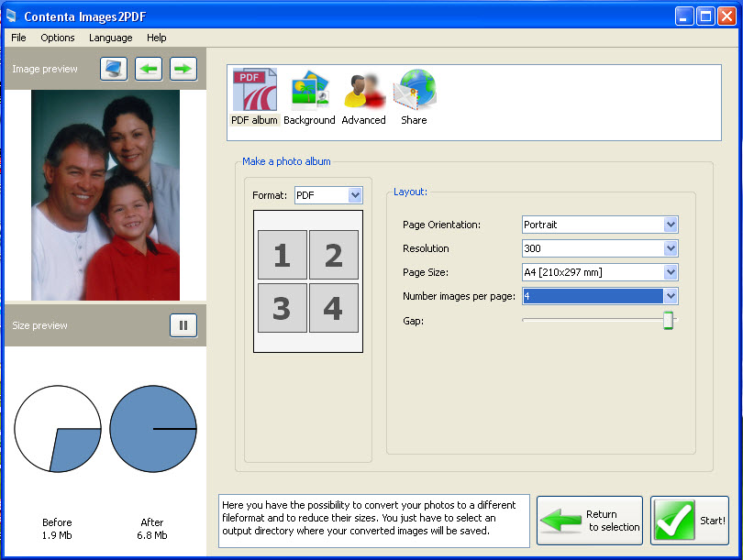Viewport: 743px width, 560px height.
Task: Expand the Number images per page dropdown
Action: click(671, 296)
